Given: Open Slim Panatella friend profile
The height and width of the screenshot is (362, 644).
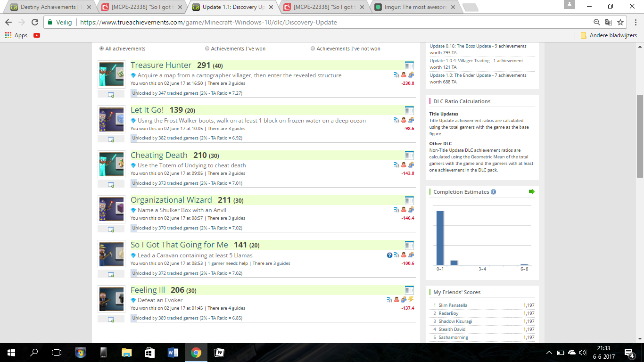Looking at the screenshot, I should tap(453, 305).
